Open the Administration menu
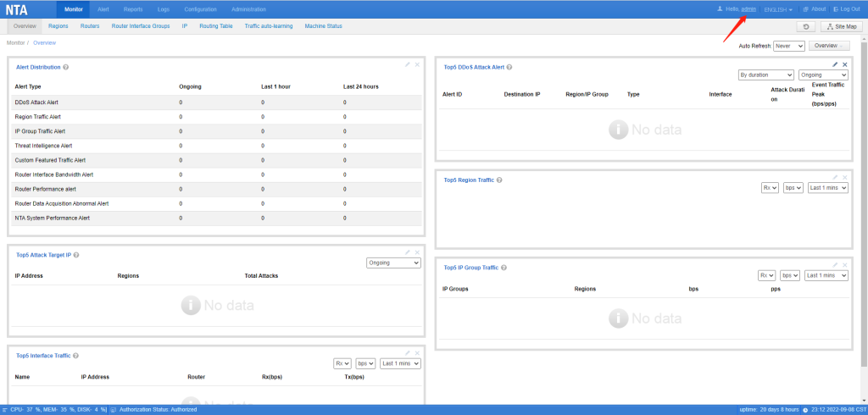 (x=248, y=9)
